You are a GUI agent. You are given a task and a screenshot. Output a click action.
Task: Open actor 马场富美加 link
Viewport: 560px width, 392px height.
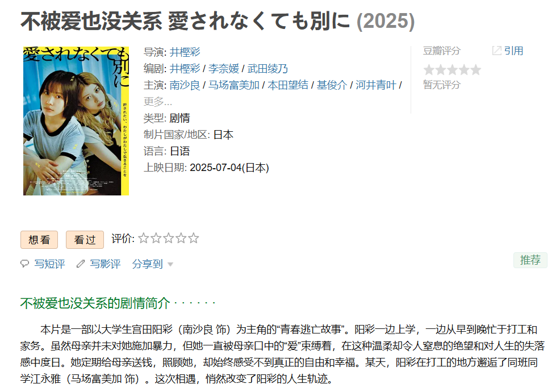click(x=233, y=85)
